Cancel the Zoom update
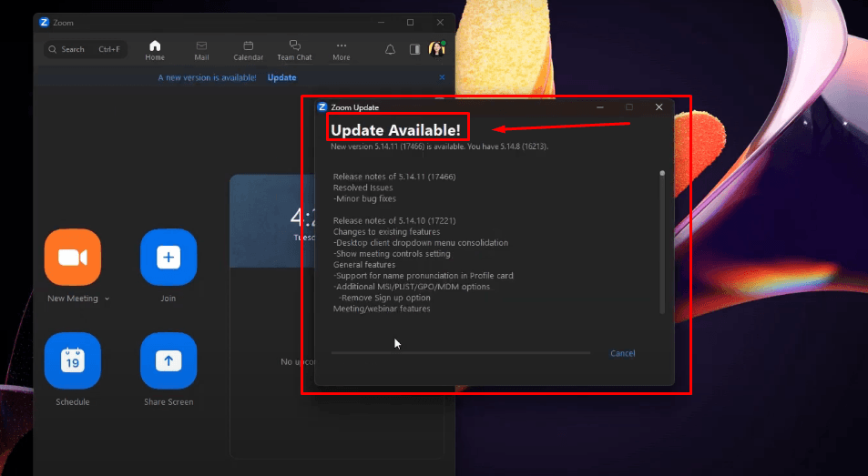The width and height of the screenshot is (868, 476). 623,353
